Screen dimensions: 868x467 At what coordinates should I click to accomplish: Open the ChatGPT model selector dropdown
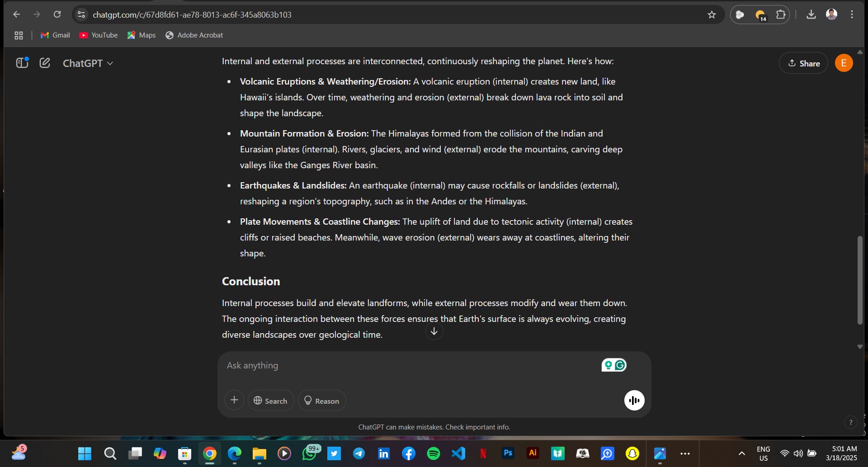(88, 63)
